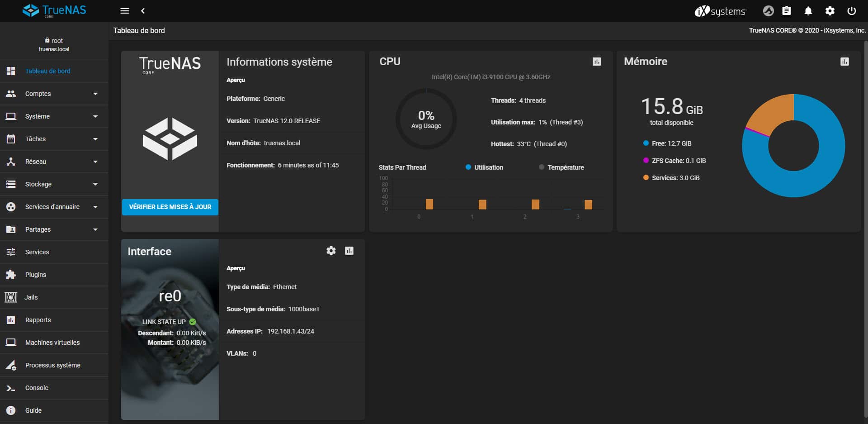Click the Services d'annuaire icon

coord(11,207)
